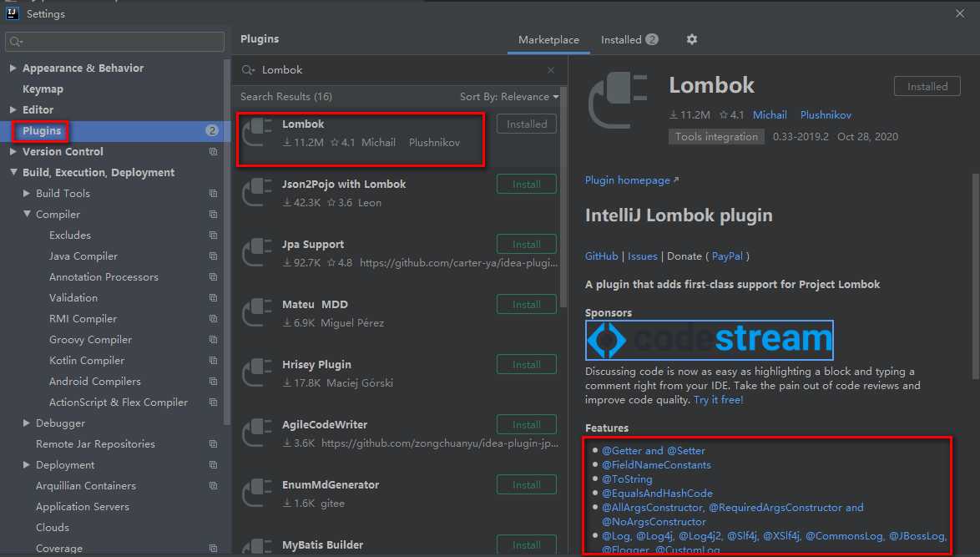This screenshot has width=980, height=557.
Task: Click the Tools integration tag
Action: 716,137
